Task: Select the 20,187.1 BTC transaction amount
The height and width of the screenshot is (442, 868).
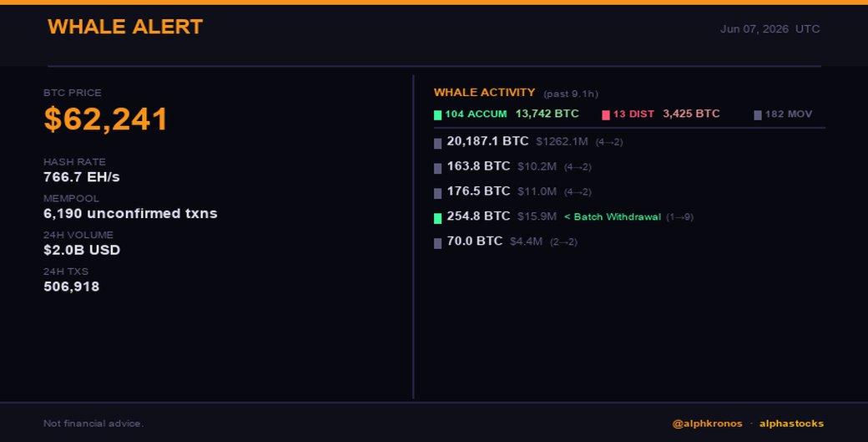Action: click(487, 141)
